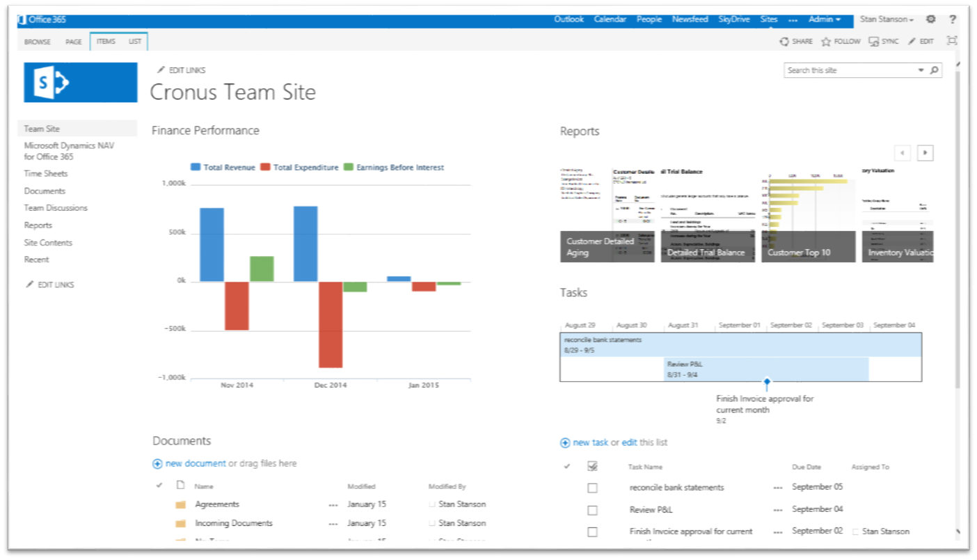The width and height of the screenshot is (977, 560).
Task: Select the Finish Invoice approval timeline marker
Action: point(767,382)
